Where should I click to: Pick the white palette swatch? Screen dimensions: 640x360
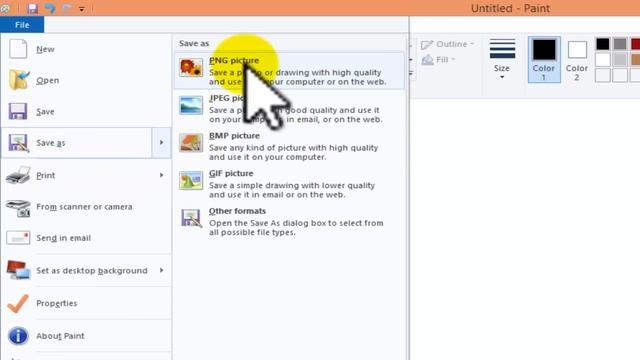pos(602,60)
